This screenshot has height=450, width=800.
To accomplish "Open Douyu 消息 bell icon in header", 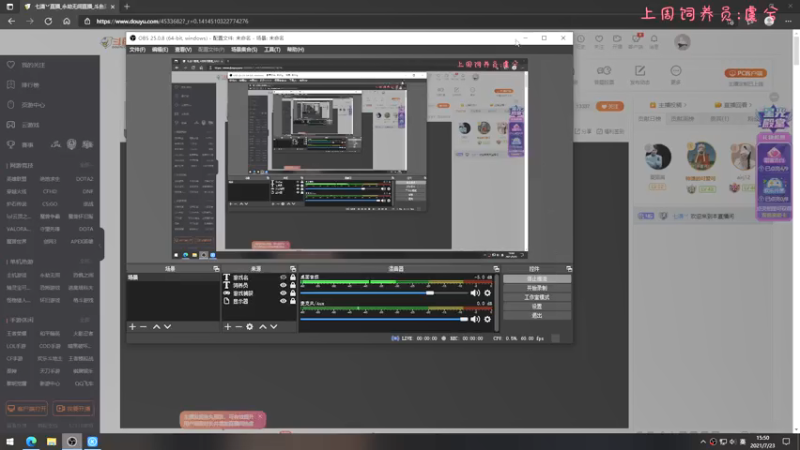I will (654, 39).
